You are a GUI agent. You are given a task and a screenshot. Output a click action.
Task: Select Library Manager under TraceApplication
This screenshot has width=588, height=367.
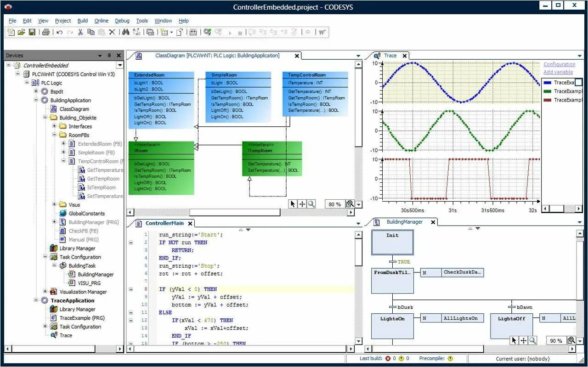pyautogui.click(x=77, y=309)
